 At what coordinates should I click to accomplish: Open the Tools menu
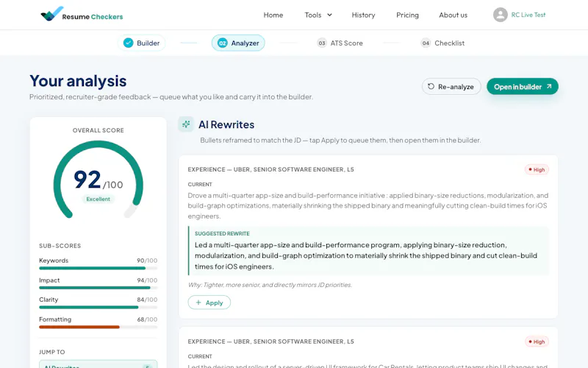click(318, 15)
